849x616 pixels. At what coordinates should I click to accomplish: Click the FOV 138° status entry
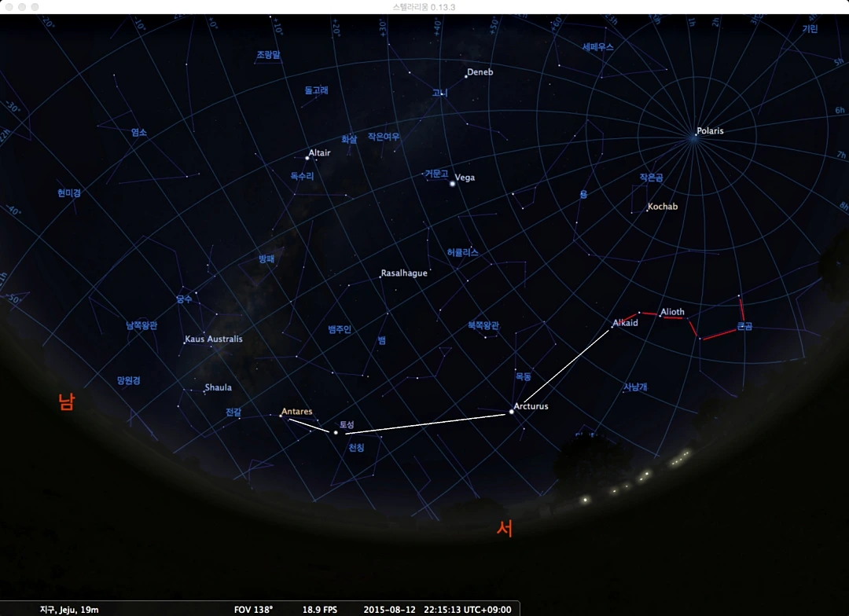click(x=253, y=610)
